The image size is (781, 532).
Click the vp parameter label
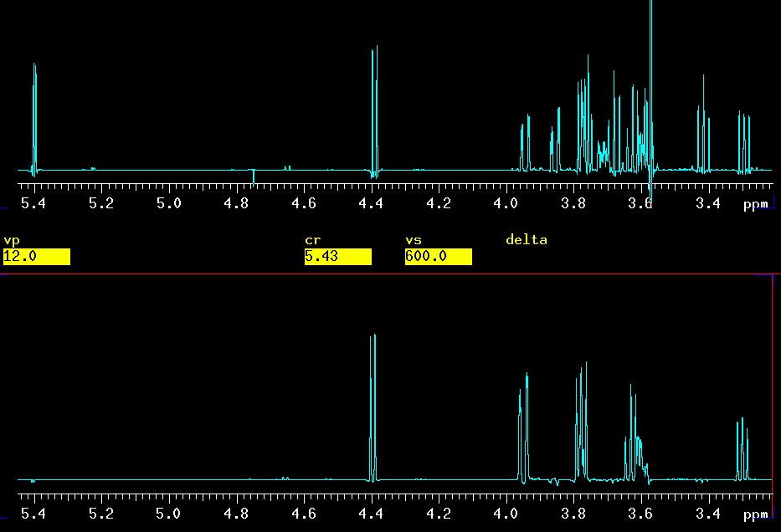tap(12, 241)
